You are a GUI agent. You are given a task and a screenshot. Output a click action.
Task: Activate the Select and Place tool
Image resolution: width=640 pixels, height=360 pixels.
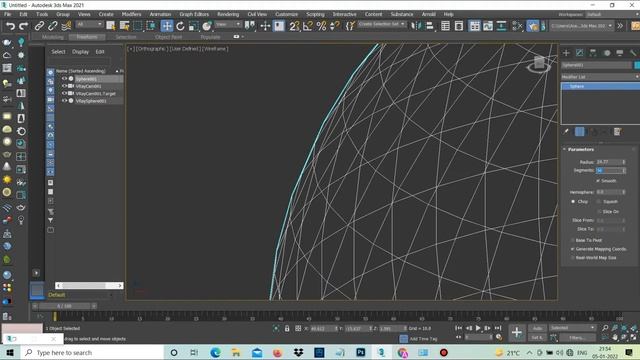207,26
